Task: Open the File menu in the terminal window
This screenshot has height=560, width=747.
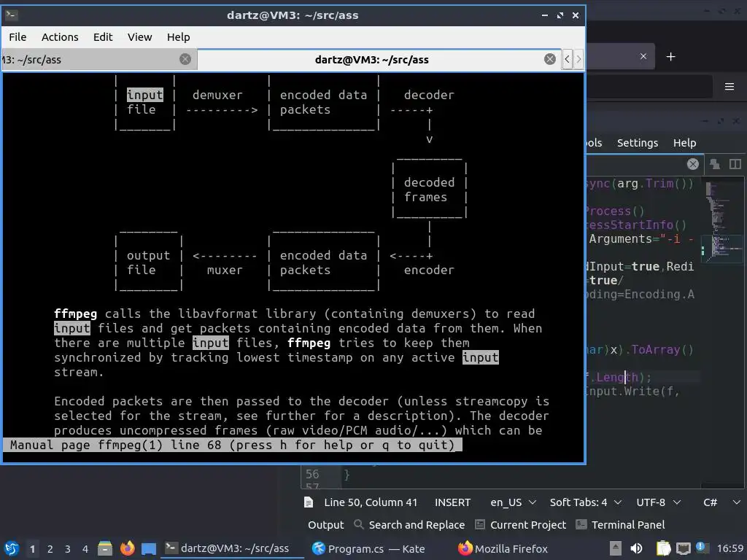Action: (18, 37)
